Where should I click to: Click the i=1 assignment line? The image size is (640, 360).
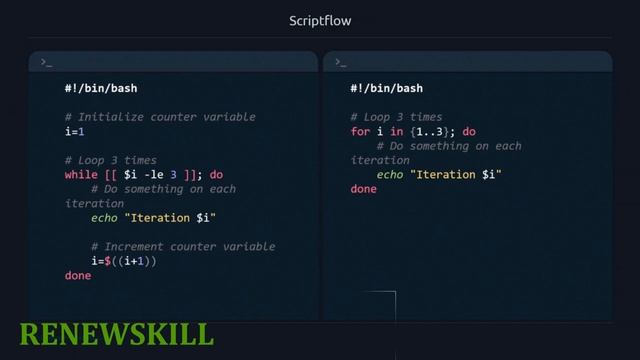[75, 131]
